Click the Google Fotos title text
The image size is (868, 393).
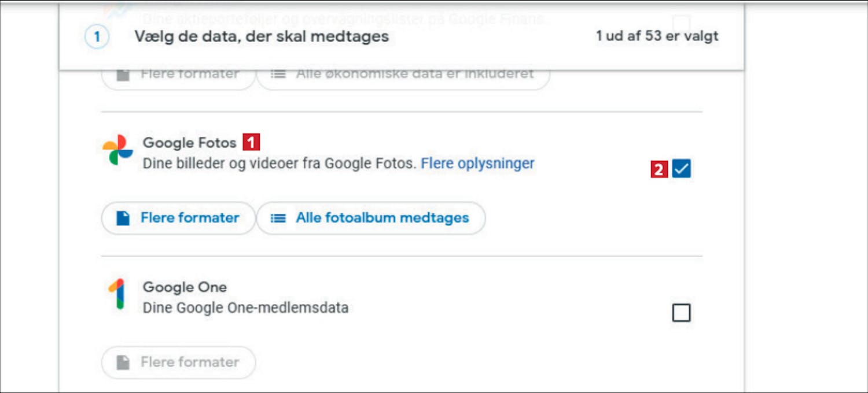point(190,143)
